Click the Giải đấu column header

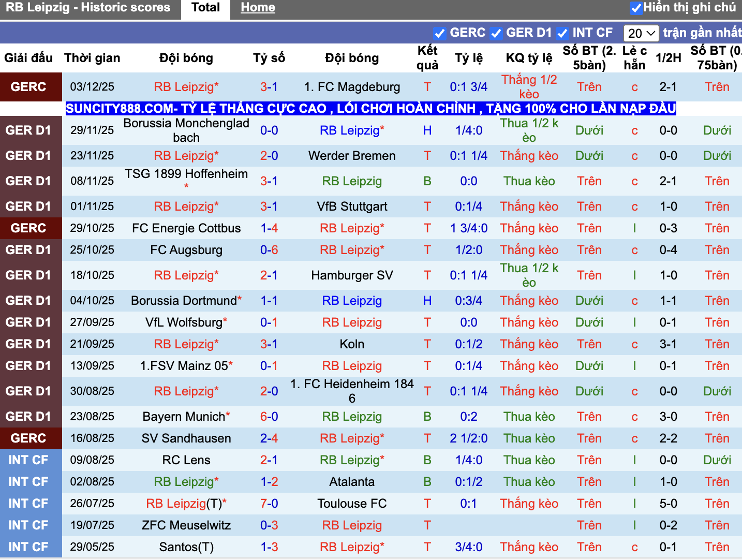(x=28, y=58)
